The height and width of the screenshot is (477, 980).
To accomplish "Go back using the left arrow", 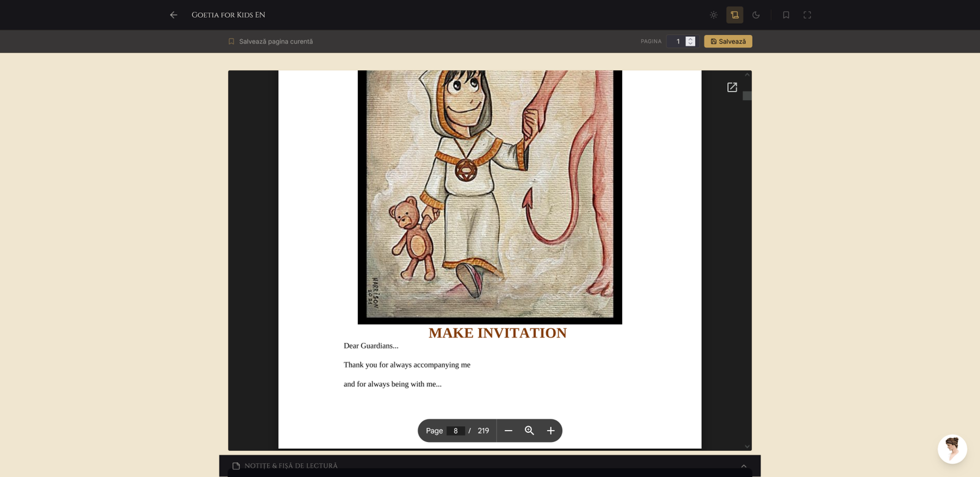I will click(x=173, y=15).
